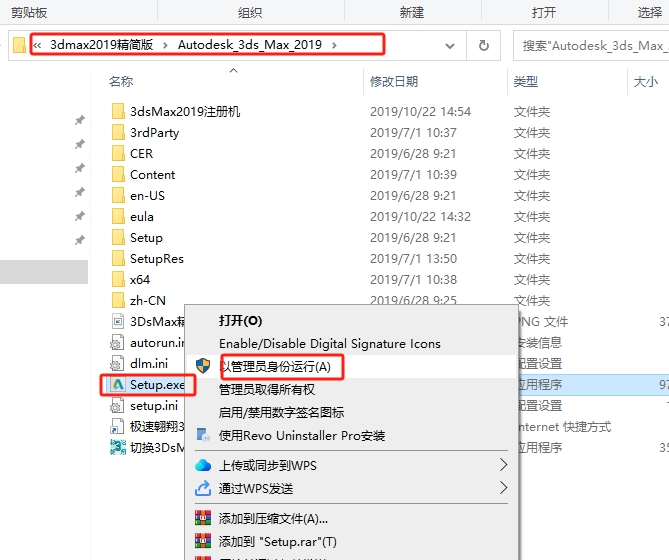Click the 切换3DsMax application icon
Viewport: 669px width, 560px height.
(x=118, y=447)
